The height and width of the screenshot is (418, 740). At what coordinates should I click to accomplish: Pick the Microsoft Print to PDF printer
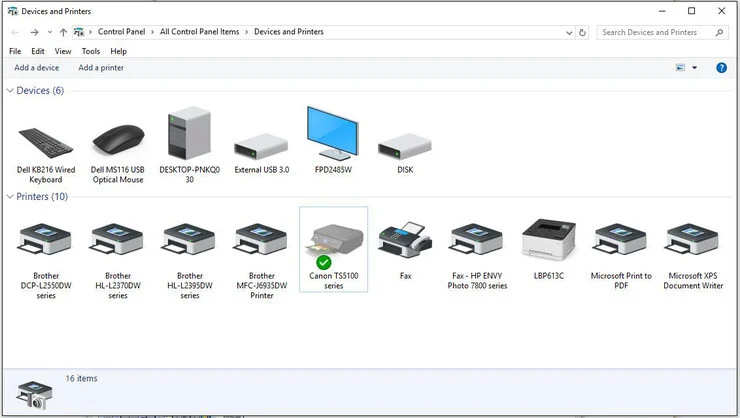(621, 241)
